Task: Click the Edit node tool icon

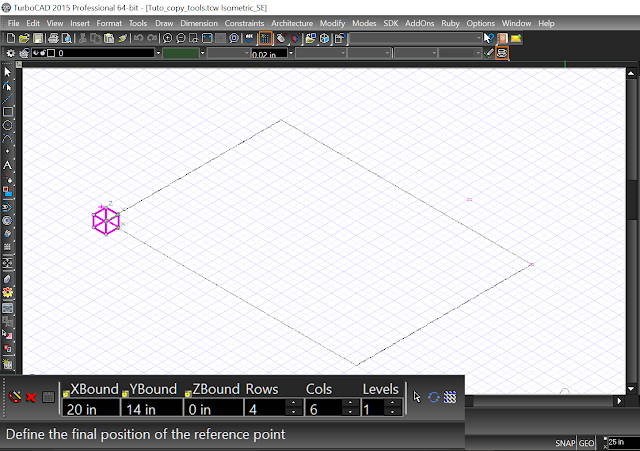Action: 7,86
